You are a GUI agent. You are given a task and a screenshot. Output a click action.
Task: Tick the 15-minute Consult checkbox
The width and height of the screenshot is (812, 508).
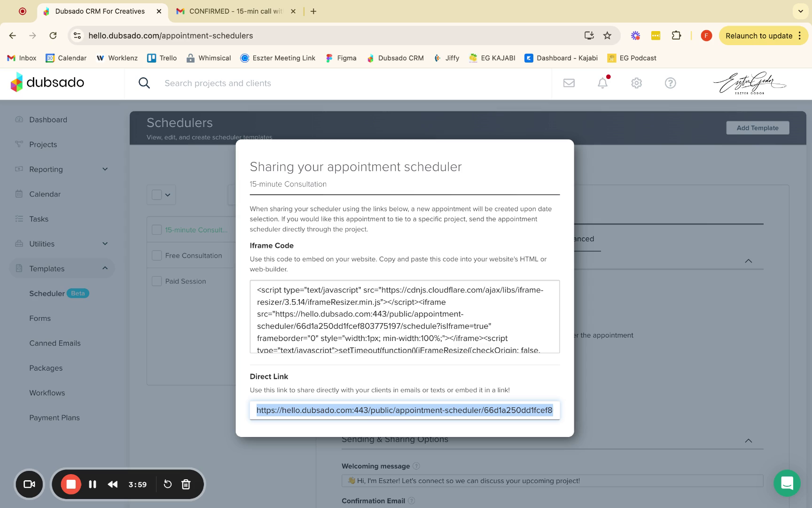(157, 230)
